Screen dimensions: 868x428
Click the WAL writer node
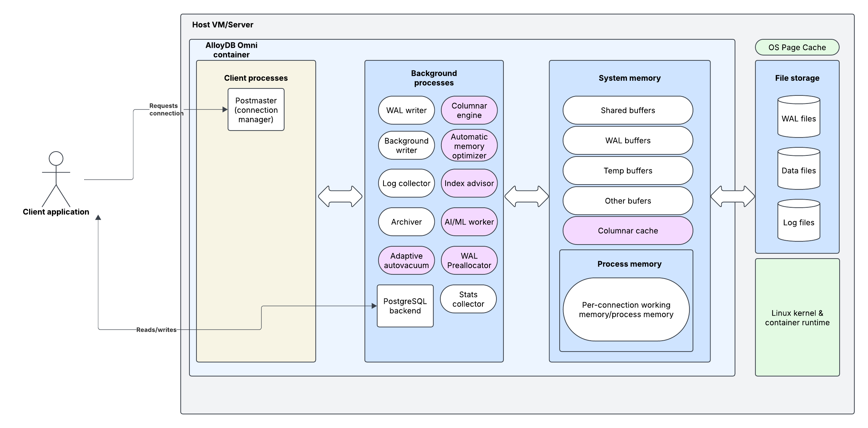[x=406, y=111]
